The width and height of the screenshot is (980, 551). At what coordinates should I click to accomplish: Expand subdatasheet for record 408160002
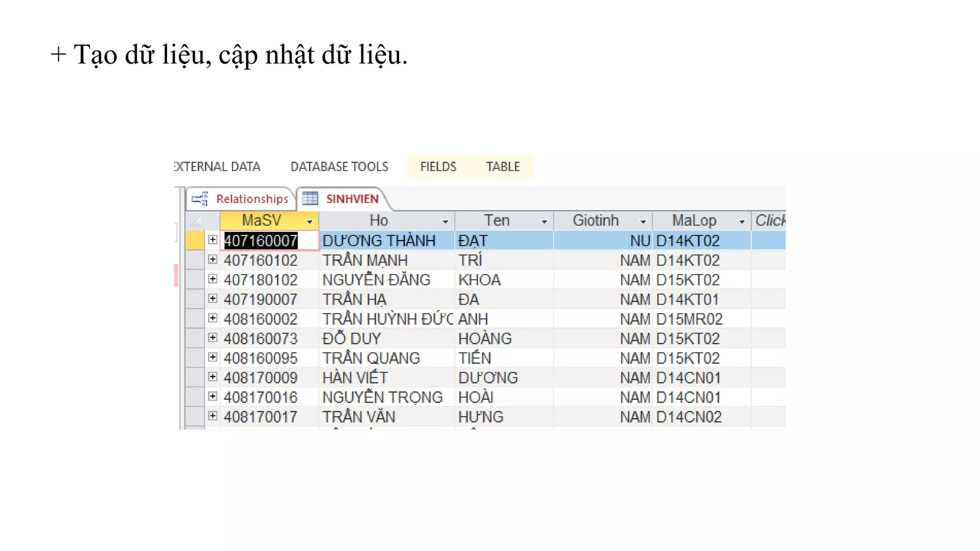pyautogui.click(x=213, y=318)
